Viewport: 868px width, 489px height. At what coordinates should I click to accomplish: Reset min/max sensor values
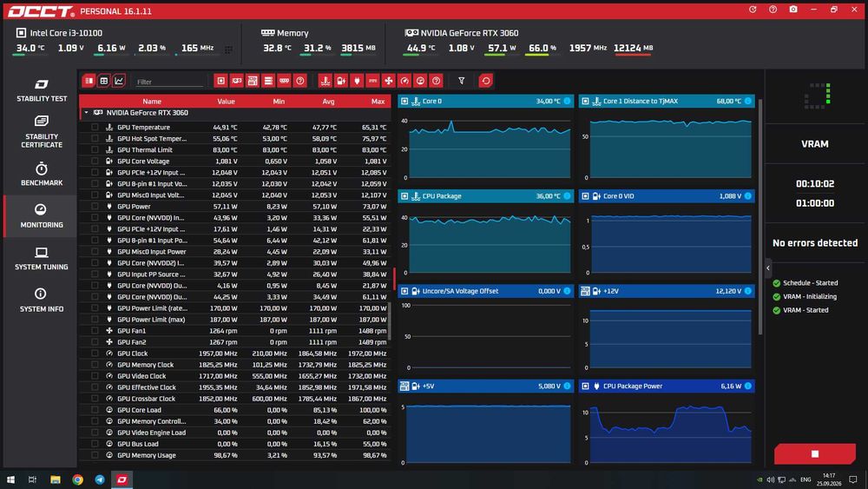(x=485, y=81)
